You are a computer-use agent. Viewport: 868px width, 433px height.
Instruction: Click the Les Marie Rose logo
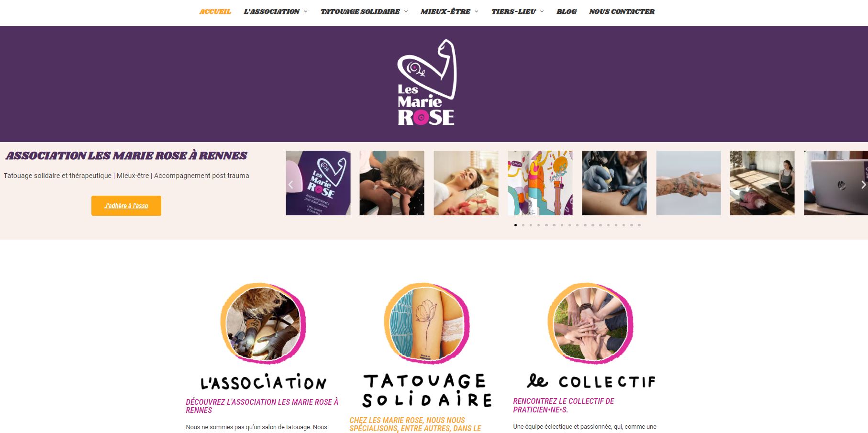(x=426, y=83)
